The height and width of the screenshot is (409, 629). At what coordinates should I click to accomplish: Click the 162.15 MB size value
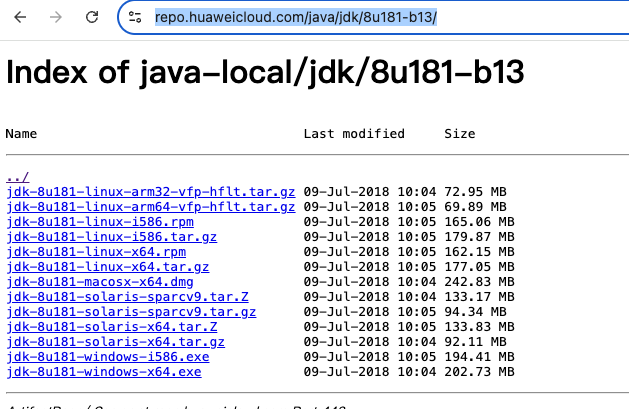pyautogui.click(x=479, y=252)
